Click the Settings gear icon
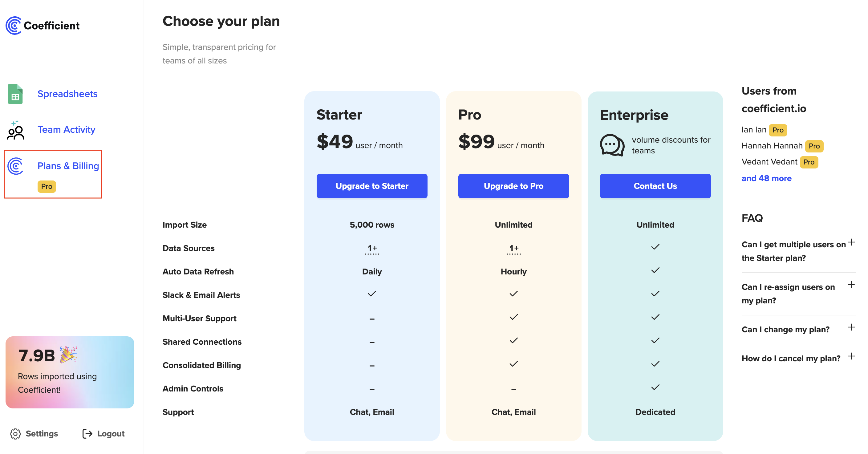This screenshot has height=454, width=868. (x=15, y=434)
